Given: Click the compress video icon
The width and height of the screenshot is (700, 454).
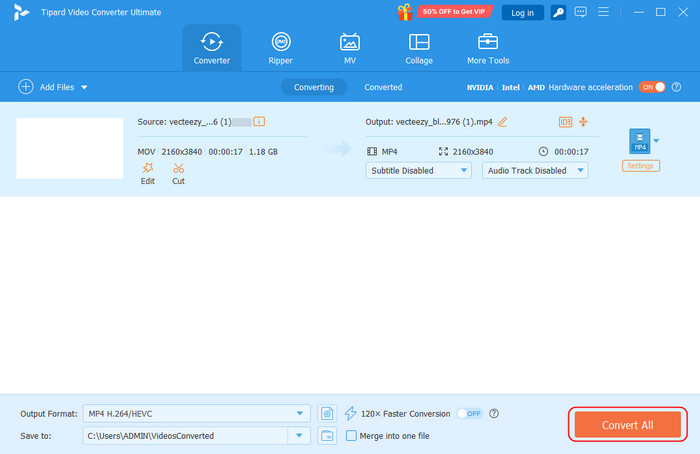Looking at the screenshot, I should [x=583, y=122].
